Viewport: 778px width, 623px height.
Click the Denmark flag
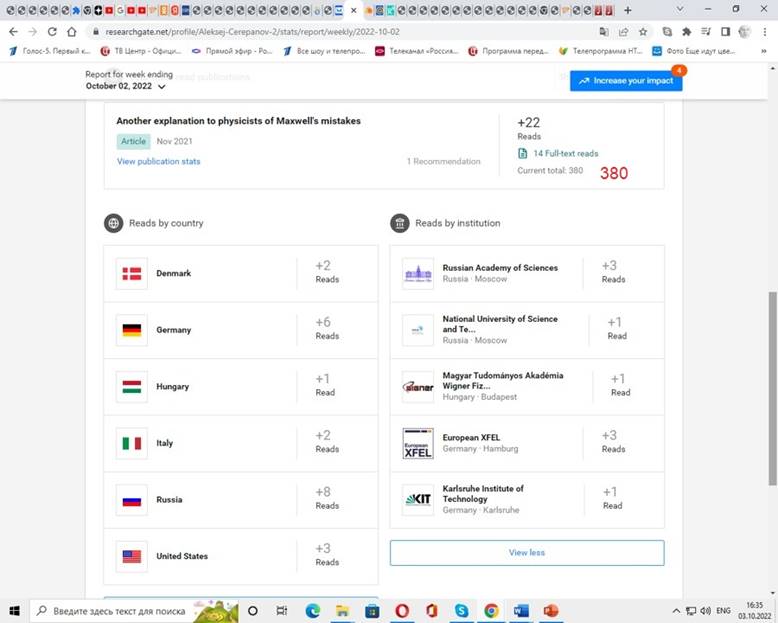tap(131, 273)
